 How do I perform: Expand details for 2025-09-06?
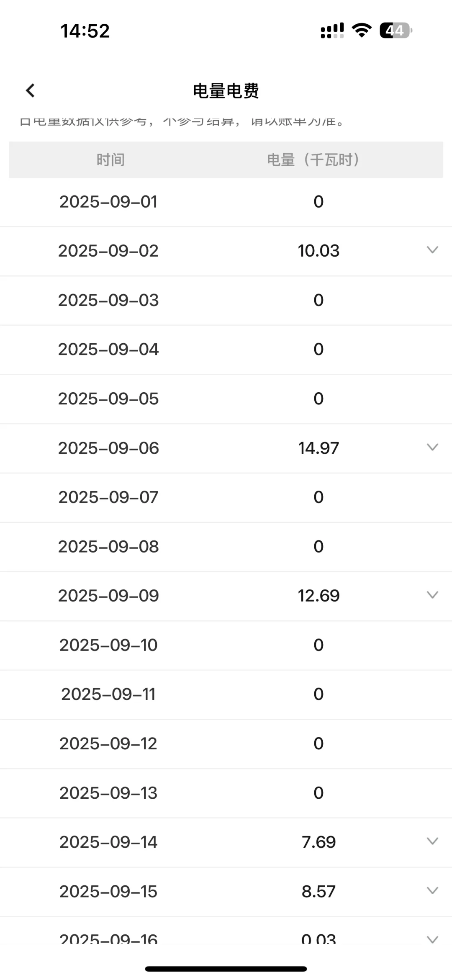[432, 448]
